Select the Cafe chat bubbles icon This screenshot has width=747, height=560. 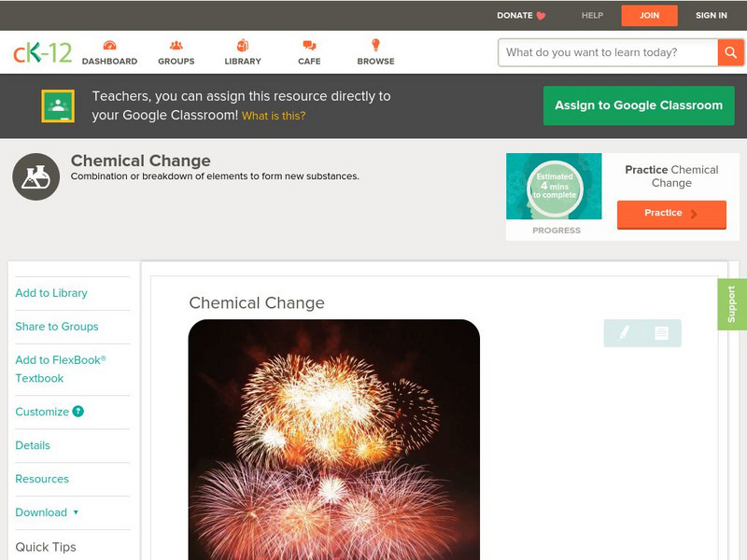coord(309,45)
